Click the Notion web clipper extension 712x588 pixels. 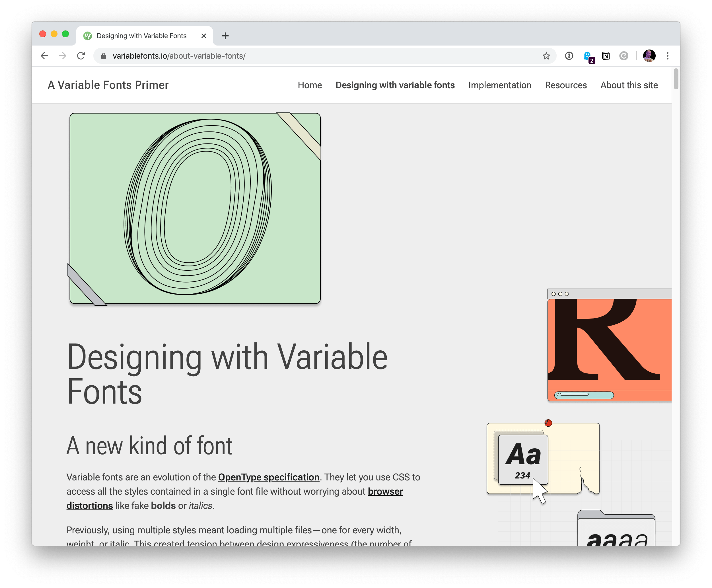coord(606,56)
